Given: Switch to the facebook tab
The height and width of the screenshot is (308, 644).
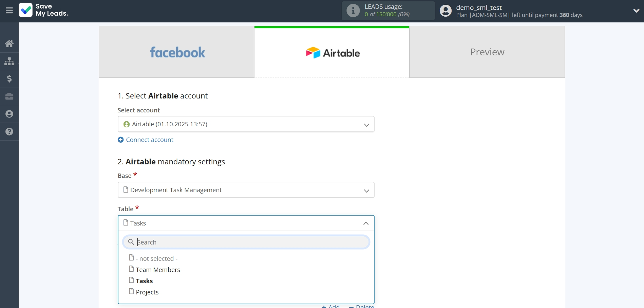Looking at the screenshot, I should [x=177, y=52].
